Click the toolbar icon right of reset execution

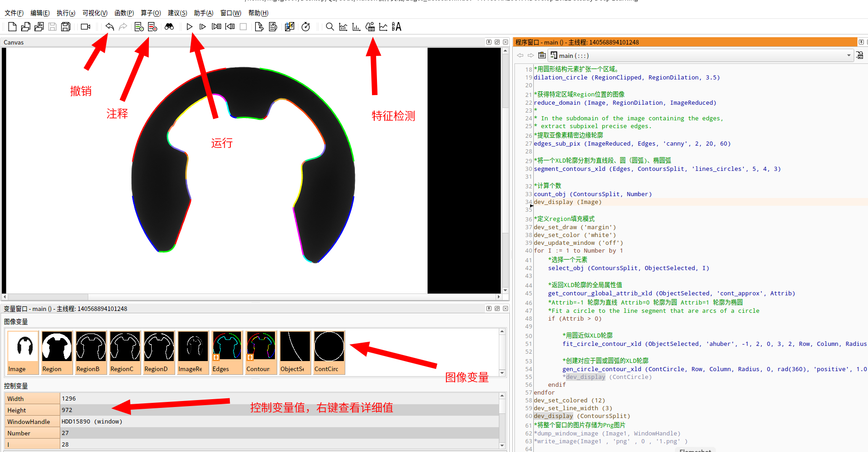click(273, 27)
